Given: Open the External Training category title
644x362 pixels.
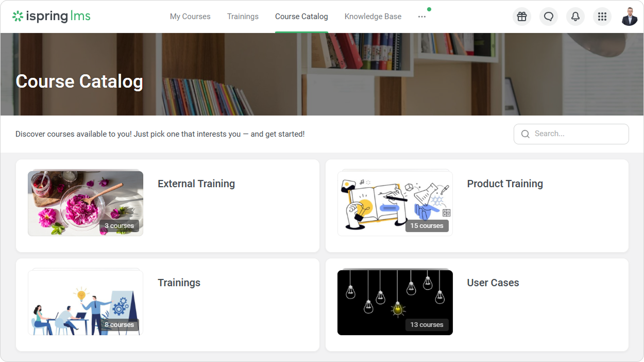Looking at the screenshot, I should 196,184.
